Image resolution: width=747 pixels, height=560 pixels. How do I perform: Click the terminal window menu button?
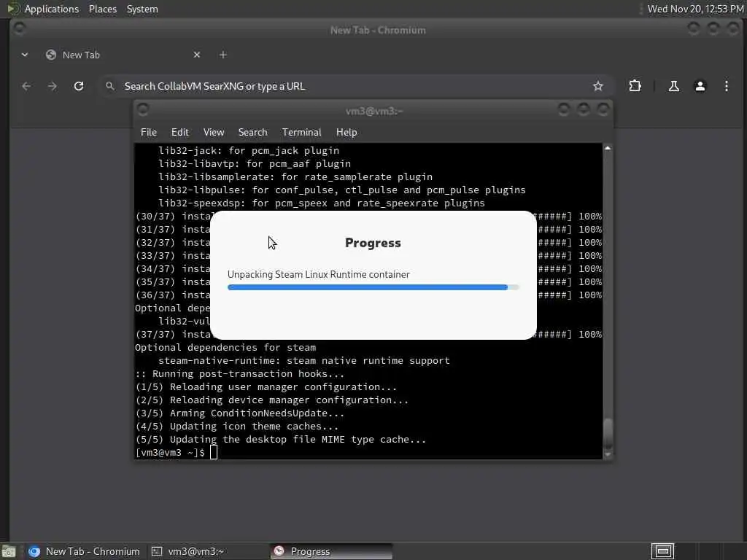143,110
